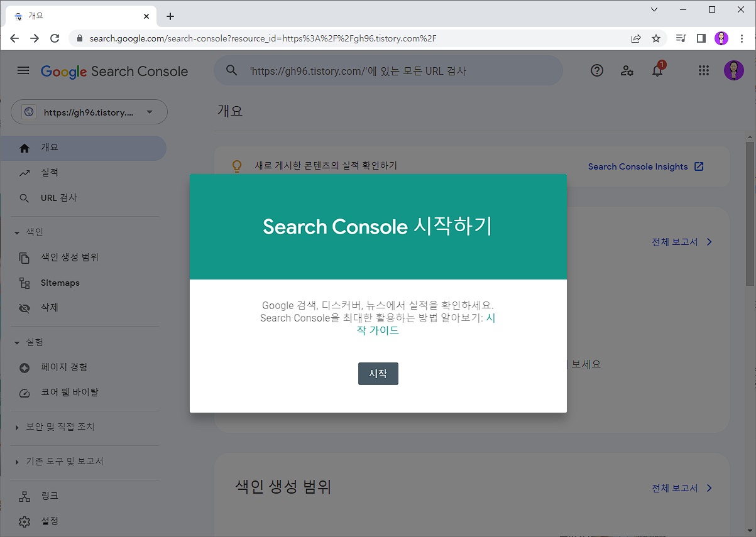This screenshot has width=756, height=537.
Task: Click the browser address bar URL
Action: tap(263, 38)
